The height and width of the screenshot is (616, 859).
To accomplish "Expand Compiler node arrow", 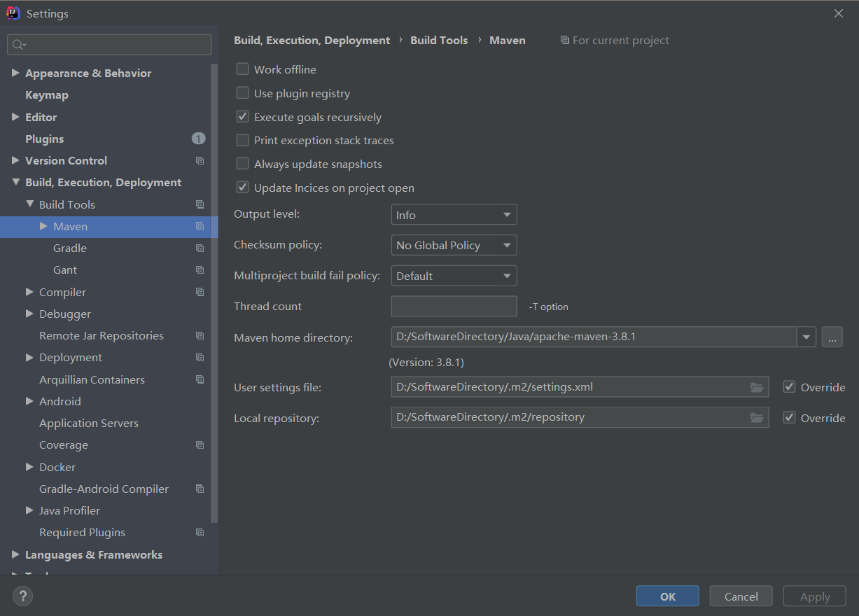I will 29,292.
